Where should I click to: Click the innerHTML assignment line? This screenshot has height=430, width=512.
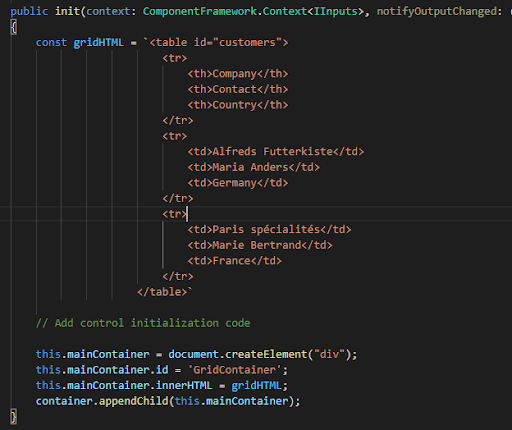pos(162,386)
